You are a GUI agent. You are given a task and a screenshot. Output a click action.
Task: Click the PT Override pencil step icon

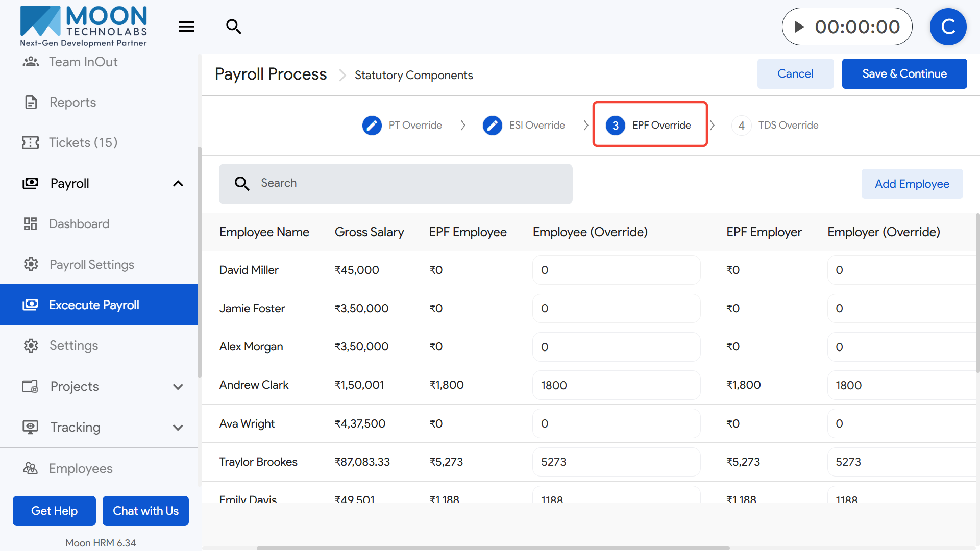point(372,126)
